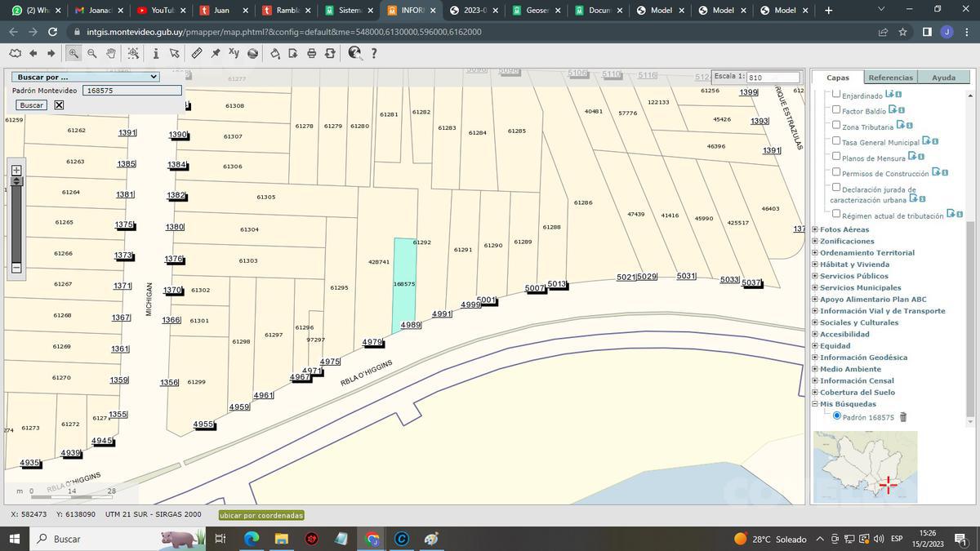This screenshot has height=551, width=980.
Task: Select the zoom in magnifier tool
Action: click(x=73, y=53)
